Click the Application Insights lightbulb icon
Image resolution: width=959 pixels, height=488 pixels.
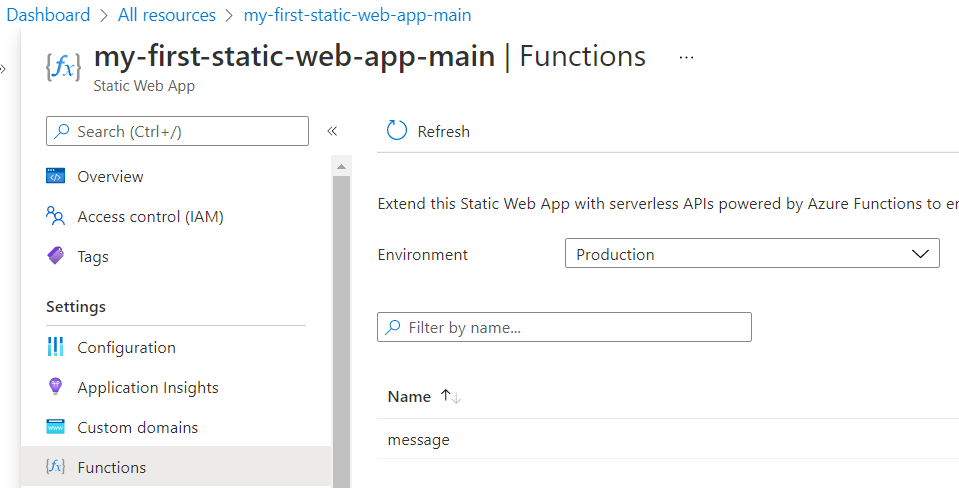(56, 386)
